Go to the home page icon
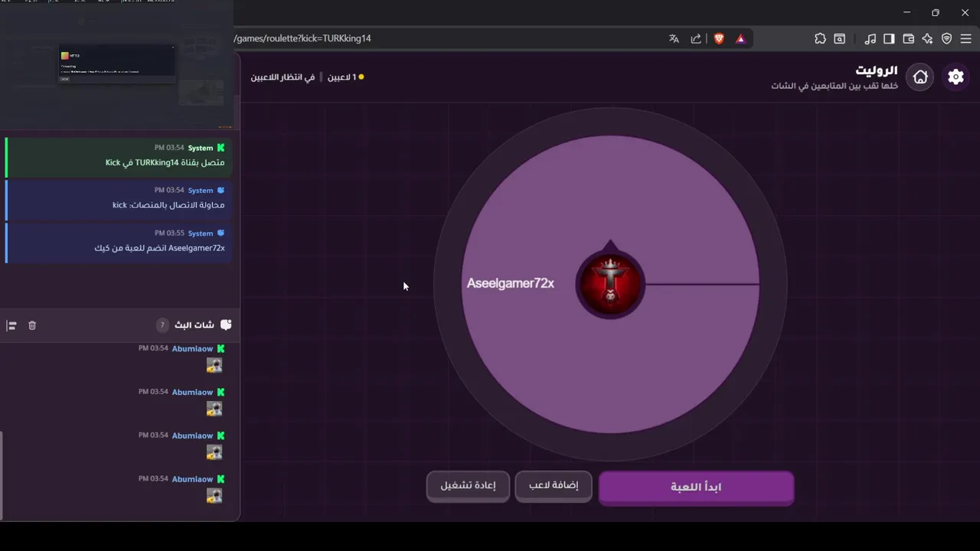Image resolution: width=980 pixels, height=551 pixels. [x=920, y=77]
